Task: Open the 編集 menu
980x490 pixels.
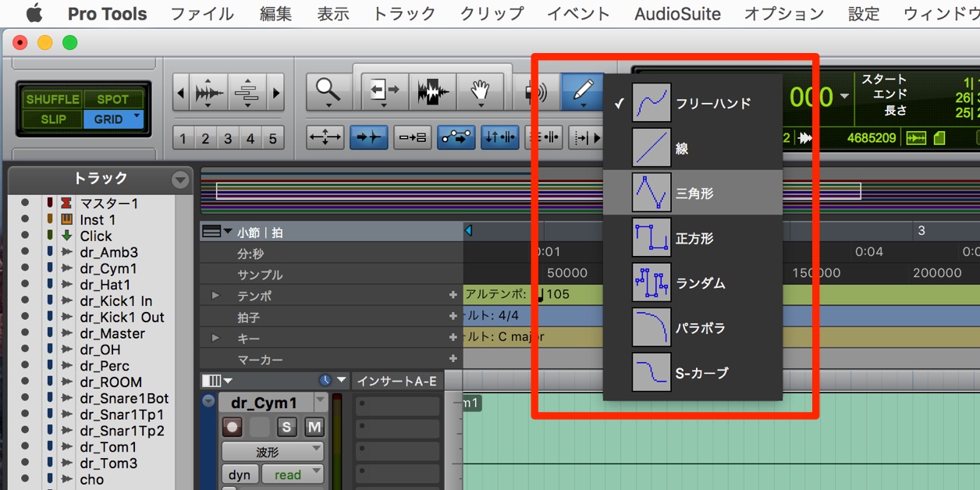Action: coord(275,13)
